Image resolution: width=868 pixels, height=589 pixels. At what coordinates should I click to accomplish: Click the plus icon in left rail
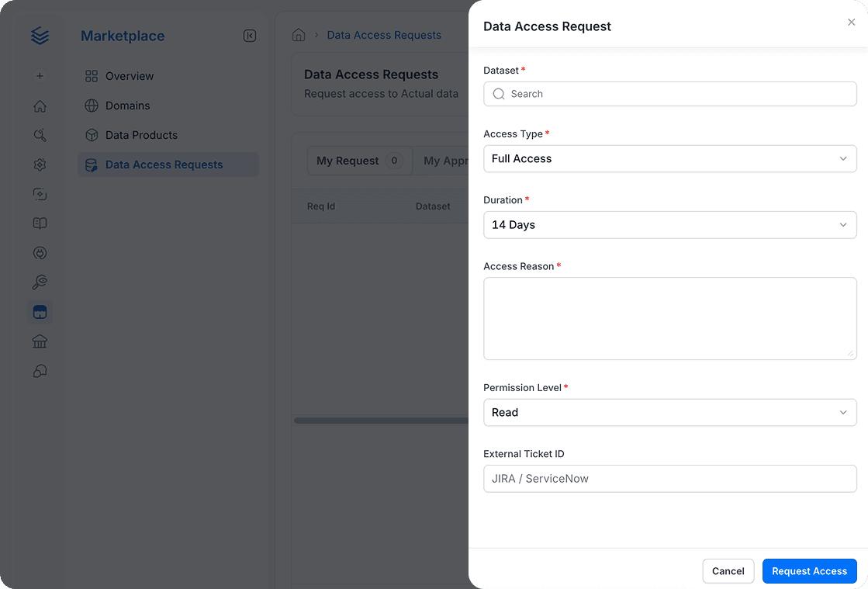pyautogui.click(x=40, y=76)
